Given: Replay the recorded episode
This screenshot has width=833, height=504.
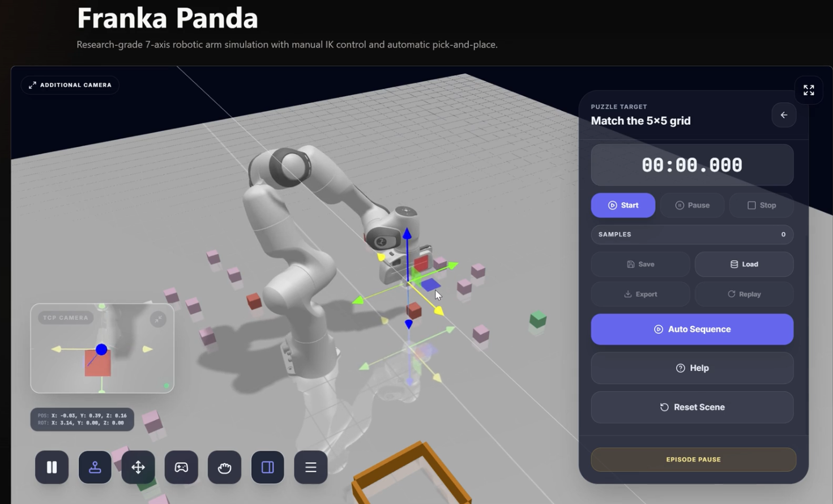Looking at the screenshot, I should (x=744, y=294).
